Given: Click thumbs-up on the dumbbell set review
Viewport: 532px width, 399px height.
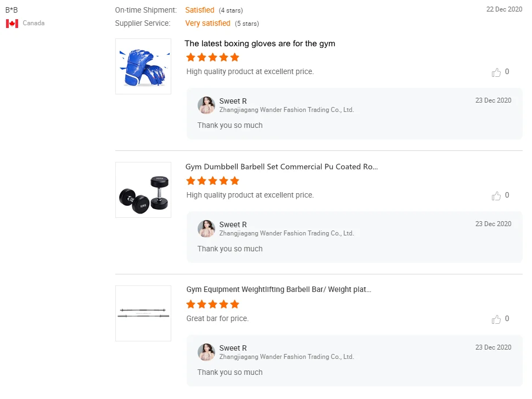Looking at the screenshot, I should 496,195.
